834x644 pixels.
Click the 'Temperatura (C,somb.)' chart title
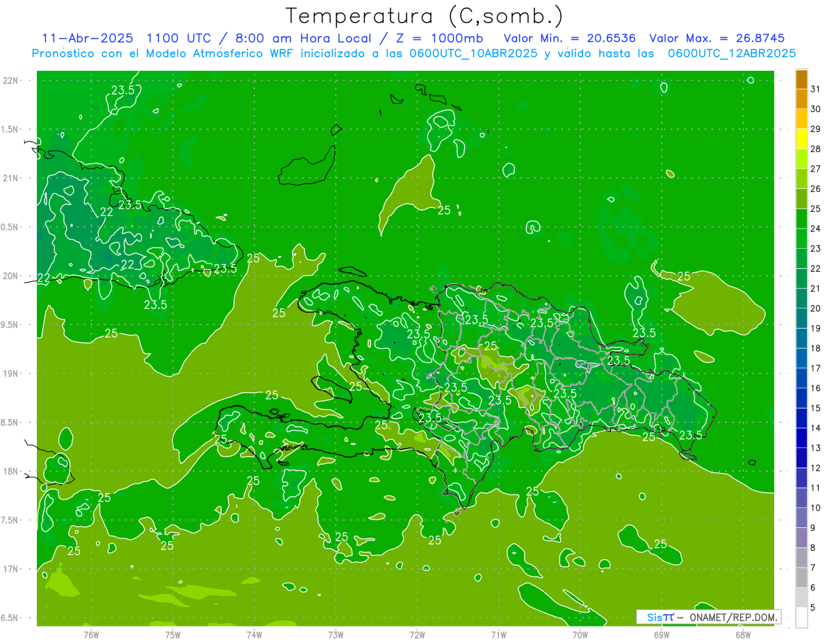[424, 17]
